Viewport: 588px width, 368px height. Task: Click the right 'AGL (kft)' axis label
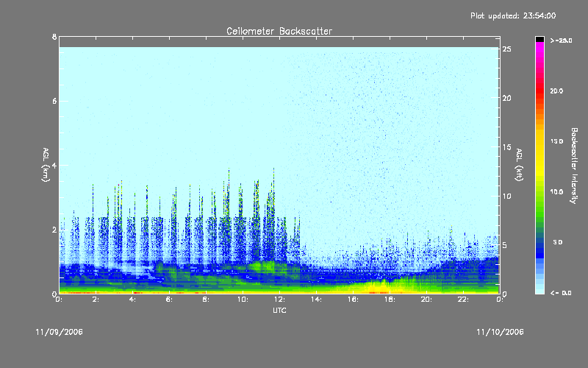519,165
